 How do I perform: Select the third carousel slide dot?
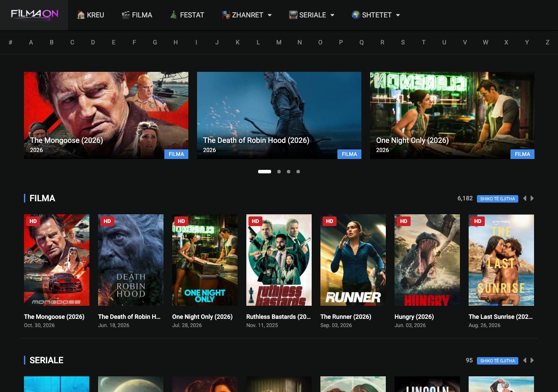pos(289,172)
